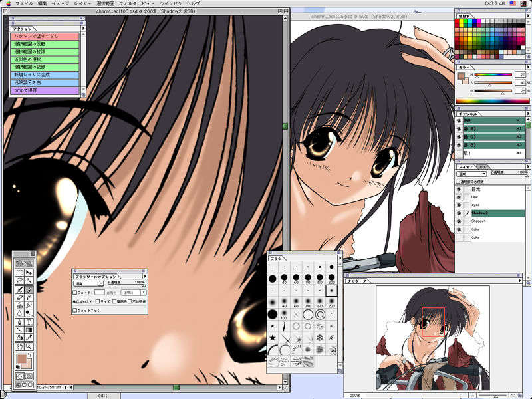Open fade-to dropdown in Brush Options
Image resolution: width=532 pixels, height=399 pixels.
pyautogui.click(x=134, y=292)
